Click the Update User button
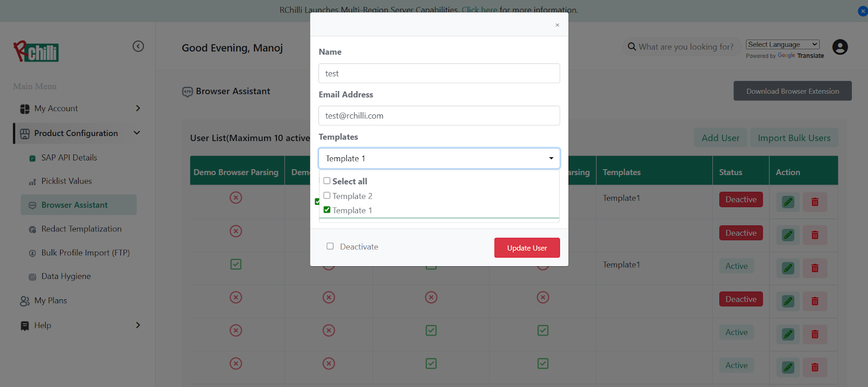The width and height of the screenshot is (868, 387). (526, 248)
